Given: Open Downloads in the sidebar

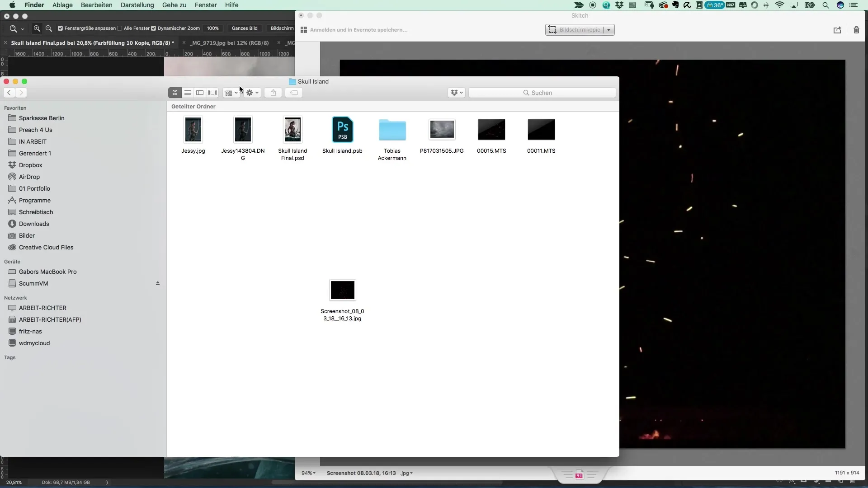Looking at the screenshot, I should coord(34,224).
